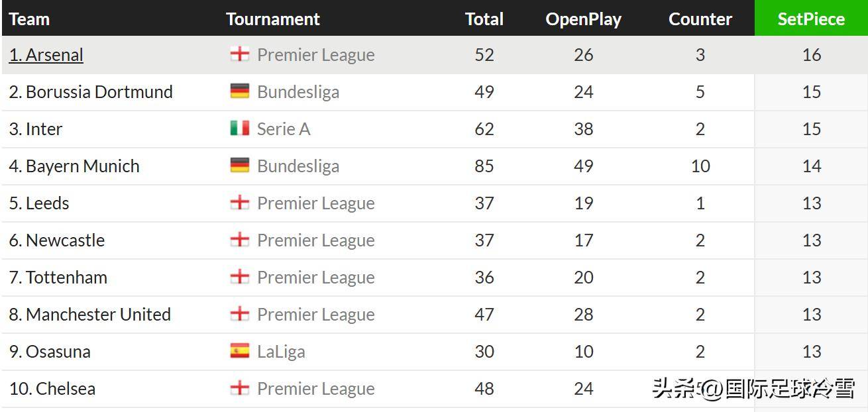The width and height of the screenshot is (868, 412).
Task: Click Spain flag in Osasuna row
Action: pos(239,351)
